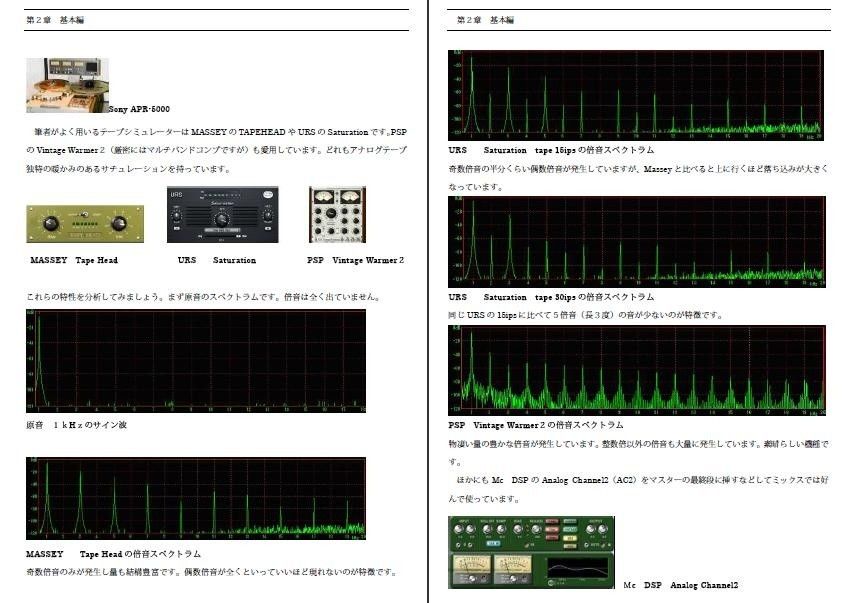Select caption "MASSEY Tape Head の倍音スペクトラム"
Image resolution: width=854 pixels, height=603 pixels.
point(113,554)
